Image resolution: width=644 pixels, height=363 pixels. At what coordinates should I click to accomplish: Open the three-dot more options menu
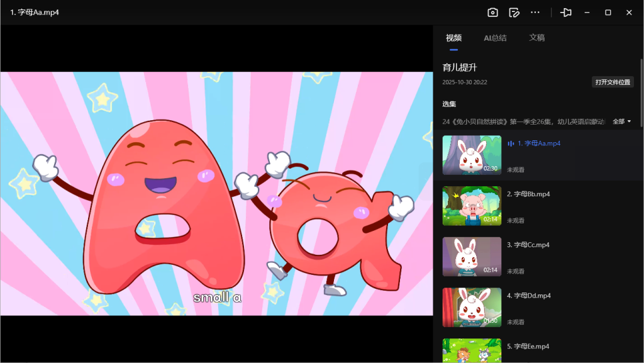(535, 13)
